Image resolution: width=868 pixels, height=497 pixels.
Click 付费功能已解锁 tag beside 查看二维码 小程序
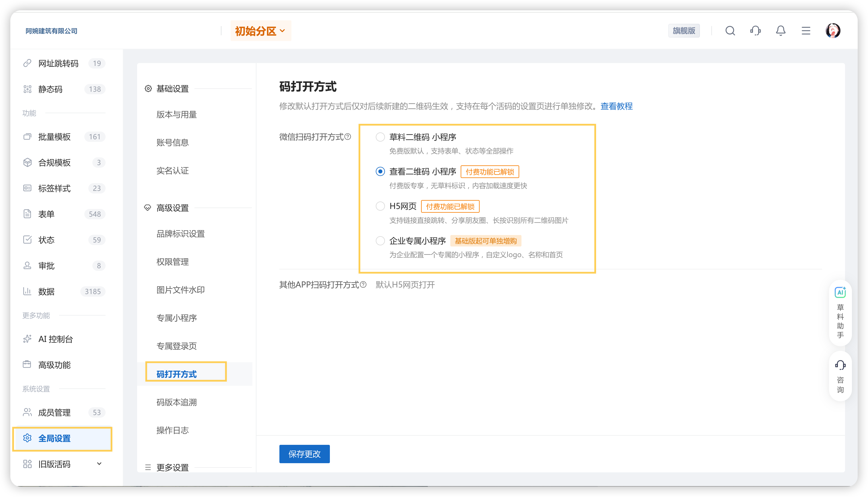[490, 171]
